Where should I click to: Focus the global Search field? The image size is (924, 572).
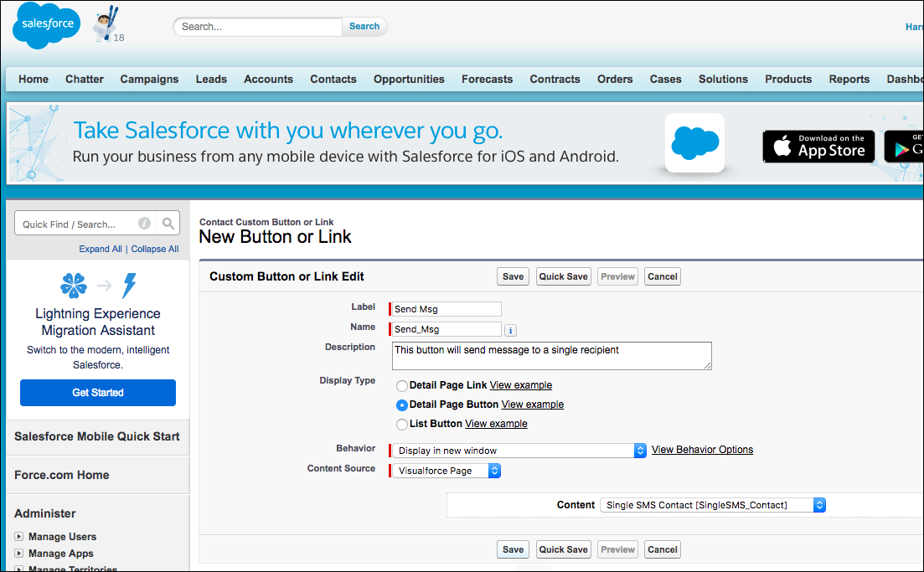[x=258, y=27]
